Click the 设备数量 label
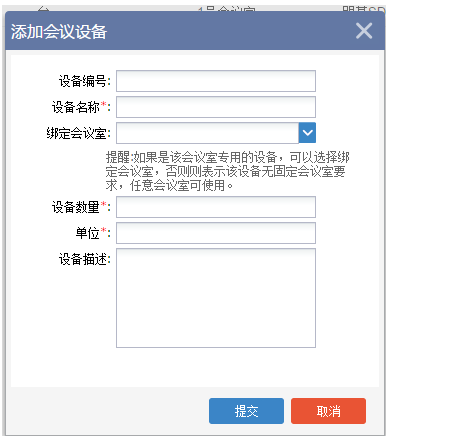470x440 pixels. tap(76, 207)
